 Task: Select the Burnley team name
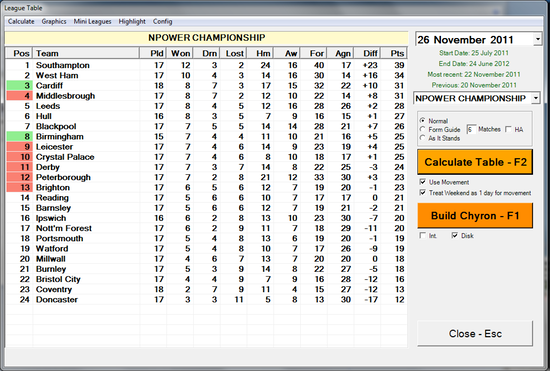tap(51, 269)
